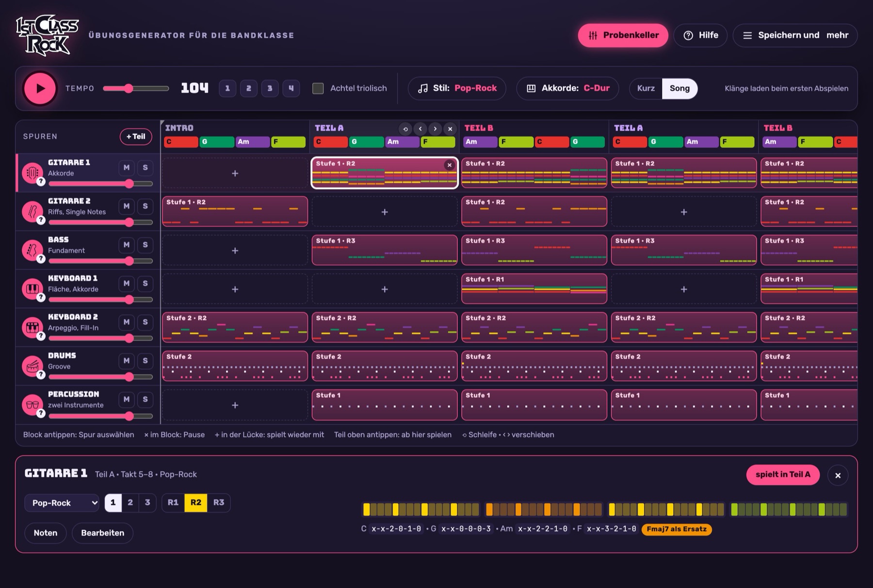
Task: Open the Probenkeller
Action: click(x=623, y=35)
